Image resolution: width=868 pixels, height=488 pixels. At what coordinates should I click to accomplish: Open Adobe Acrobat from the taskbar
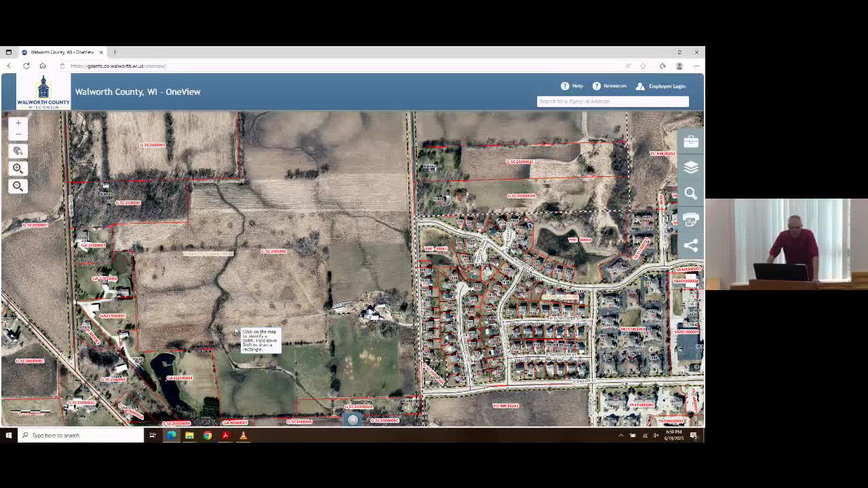click(x=225, y=435)
